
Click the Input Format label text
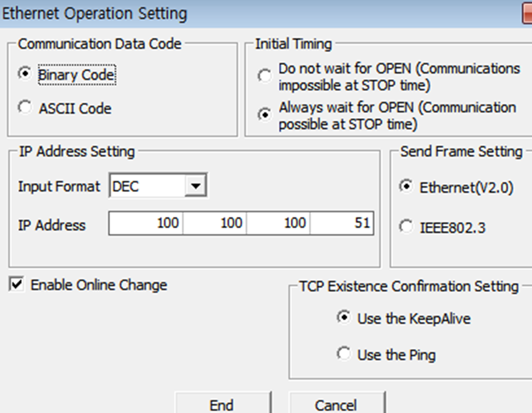click(x=59, y=186)
